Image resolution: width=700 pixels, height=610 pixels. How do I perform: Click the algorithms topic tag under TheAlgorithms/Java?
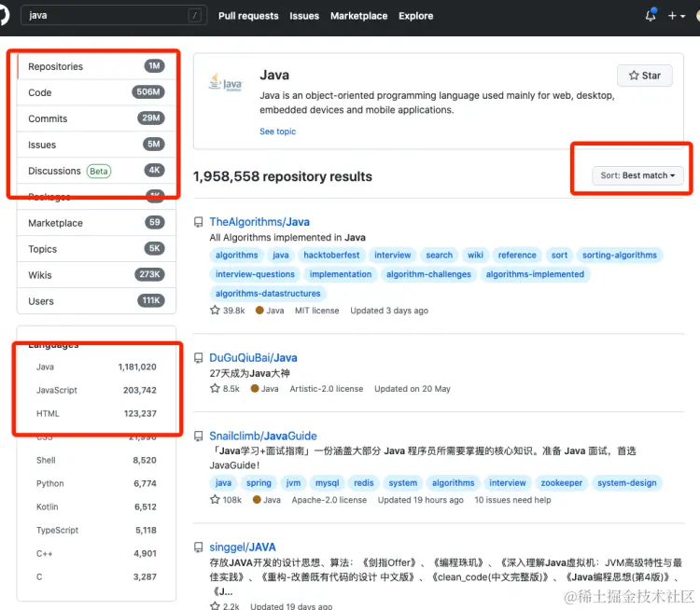[237, 256]
